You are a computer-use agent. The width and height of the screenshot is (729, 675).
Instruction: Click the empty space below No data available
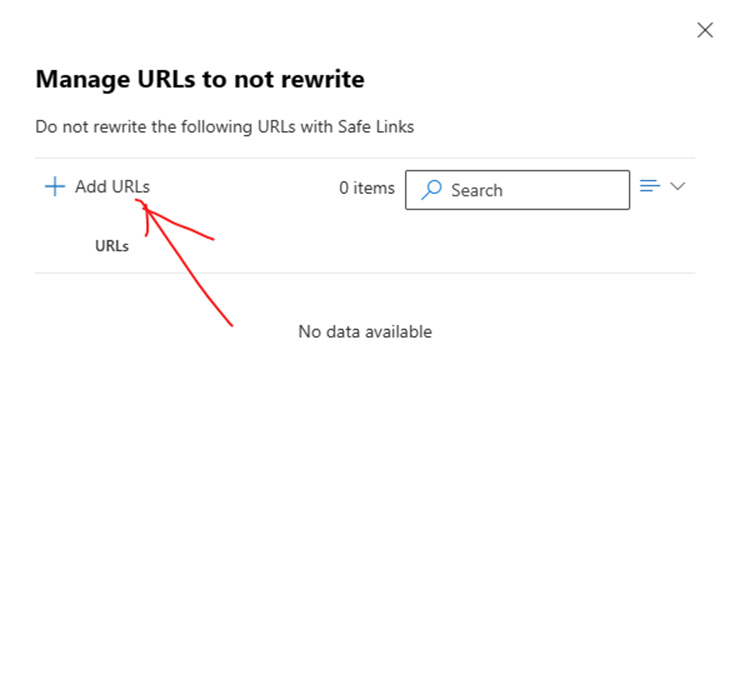(365, 465)
